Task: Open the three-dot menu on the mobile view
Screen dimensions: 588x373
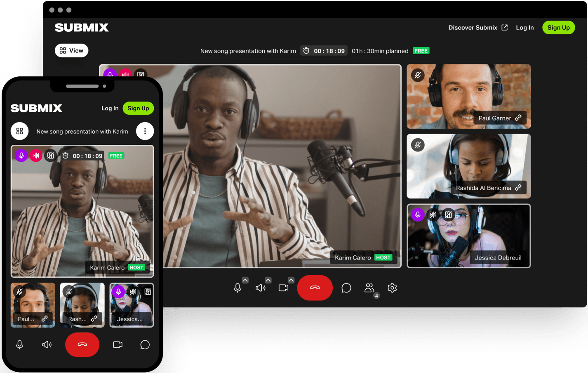Action: pyautogui.click(x=145, y=131)
